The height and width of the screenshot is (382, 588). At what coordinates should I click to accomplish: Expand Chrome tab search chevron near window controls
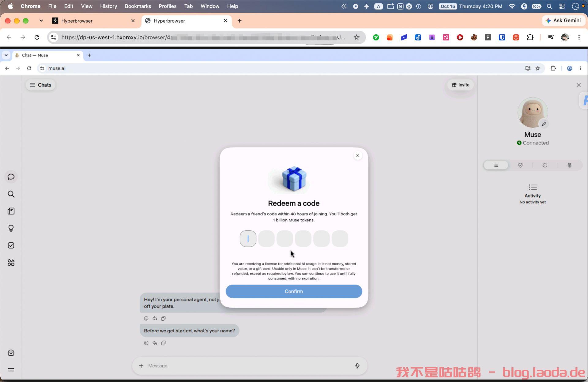coord(41,21)
